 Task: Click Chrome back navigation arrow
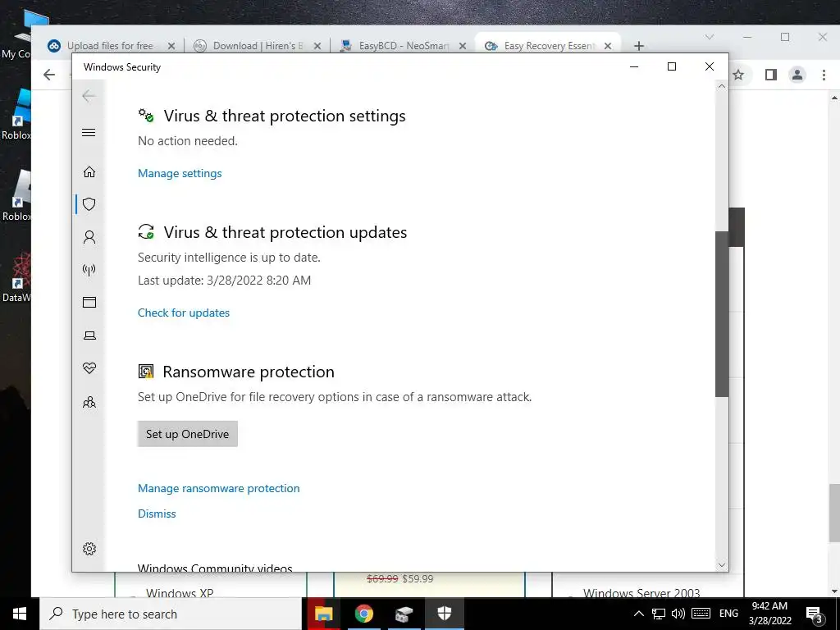(x=49, y=75)
